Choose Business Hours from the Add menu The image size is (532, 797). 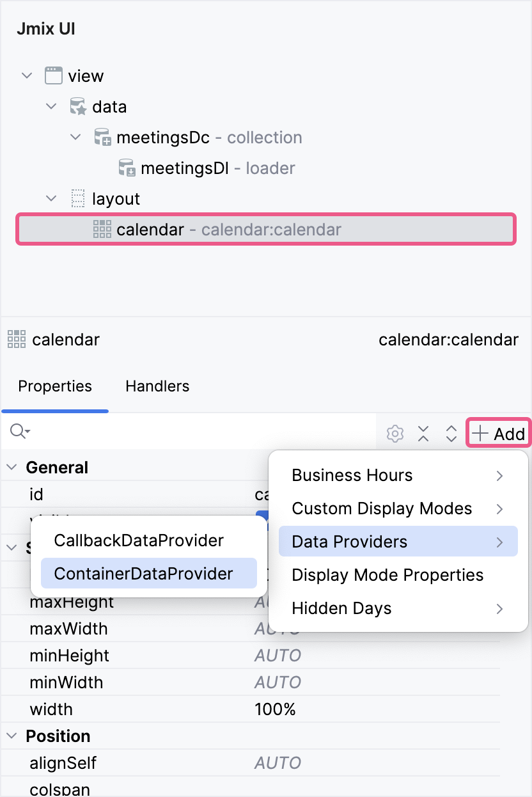tap(352, 475)
